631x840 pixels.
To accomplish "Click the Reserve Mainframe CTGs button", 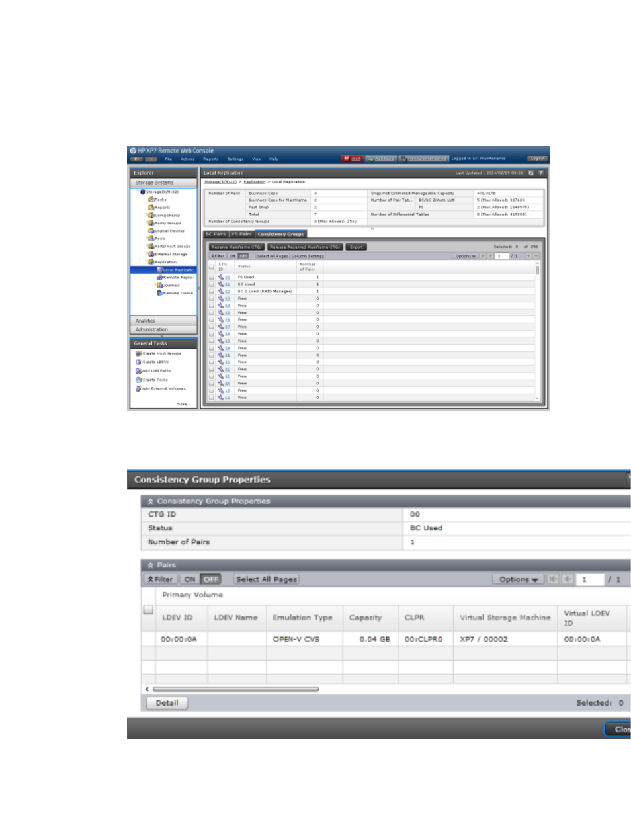I will [237, 247].
